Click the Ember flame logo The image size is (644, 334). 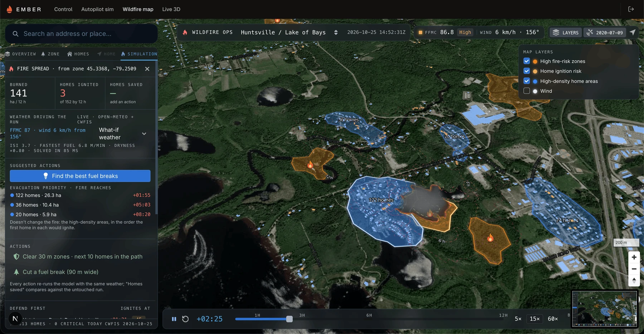[x=9, y=9]
